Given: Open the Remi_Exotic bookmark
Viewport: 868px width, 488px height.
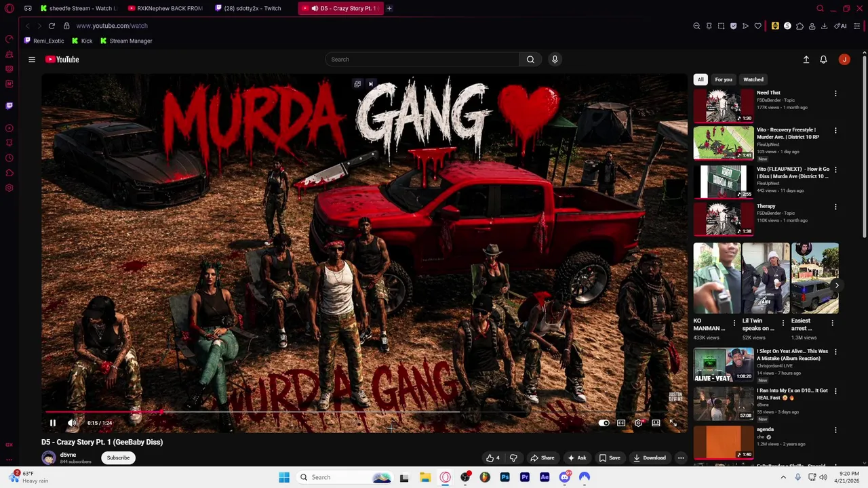Looking at the screenshot, I should click(x=43, y=41).
